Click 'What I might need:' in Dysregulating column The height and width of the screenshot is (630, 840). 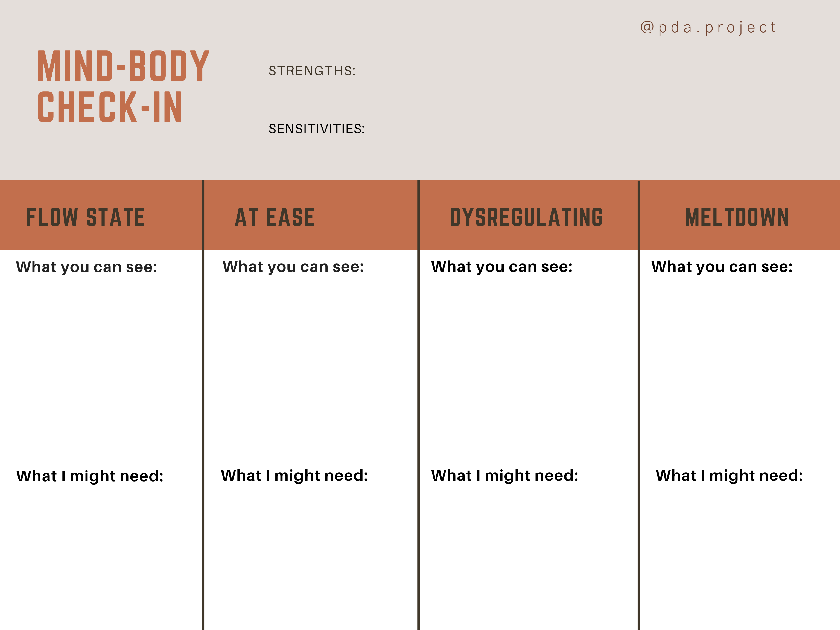(x=505, y=476)
